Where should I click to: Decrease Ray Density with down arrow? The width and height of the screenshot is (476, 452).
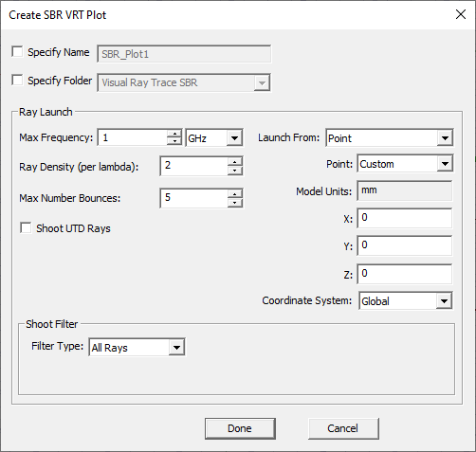click(235, 171)
